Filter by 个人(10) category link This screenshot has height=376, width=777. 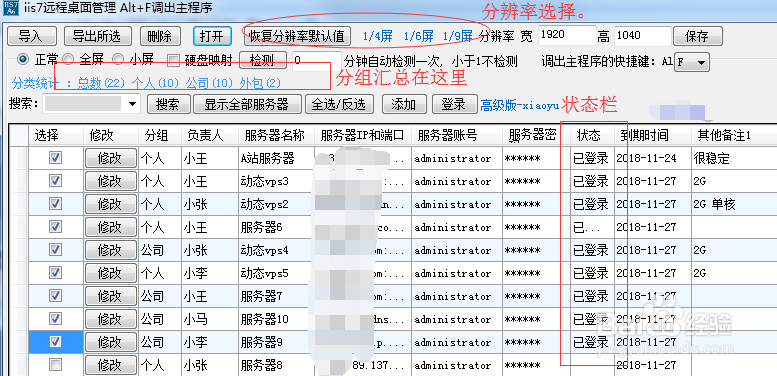click(155, 83)
